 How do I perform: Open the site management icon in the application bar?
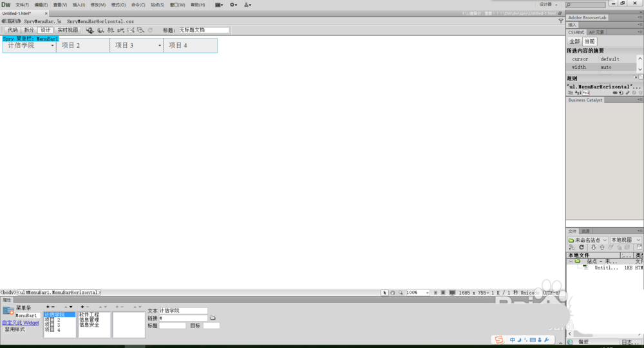[247, 5]
